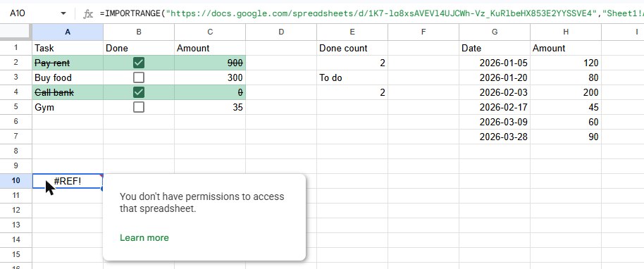Select the 80 amount cell
This screenshot has width=644, height=269.
[566, 77]
